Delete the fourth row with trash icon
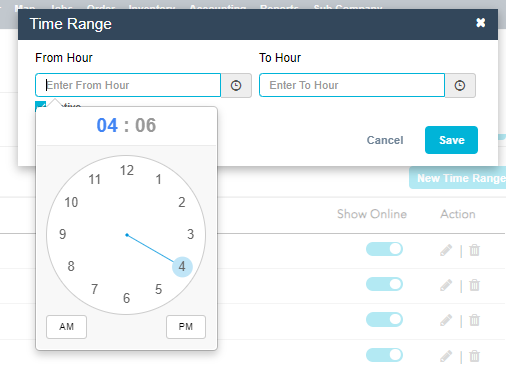 click(x=474, y=356)
